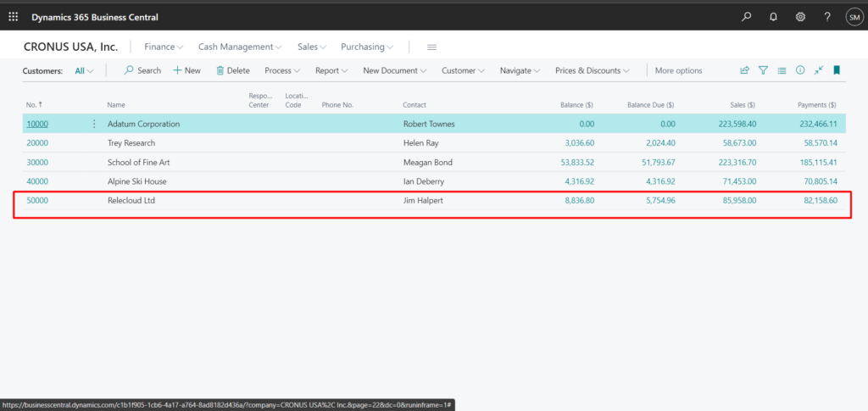This screenshot has width=868, height=411.
Task: Open the SM user account avatar
Action: click(854, 17)
